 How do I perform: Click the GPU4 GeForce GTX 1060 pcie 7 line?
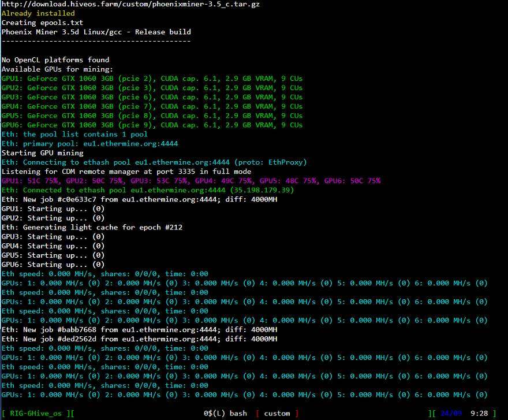[152, 106]
